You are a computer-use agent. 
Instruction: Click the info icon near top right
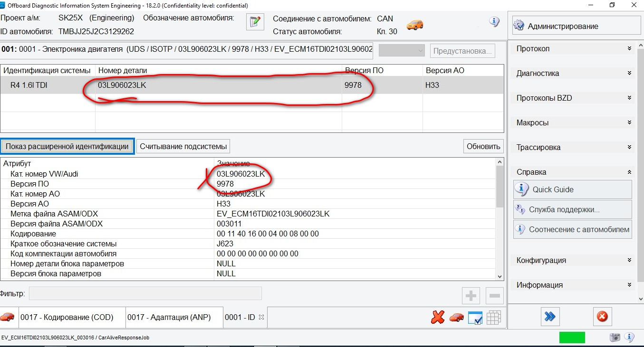pyautogui.click(x=494, y=21)
